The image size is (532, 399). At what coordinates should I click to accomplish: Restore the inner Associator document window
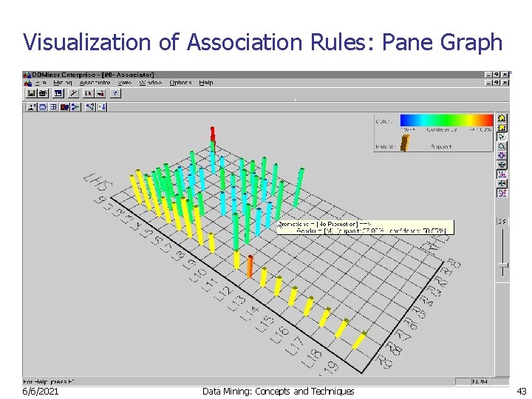497,83
